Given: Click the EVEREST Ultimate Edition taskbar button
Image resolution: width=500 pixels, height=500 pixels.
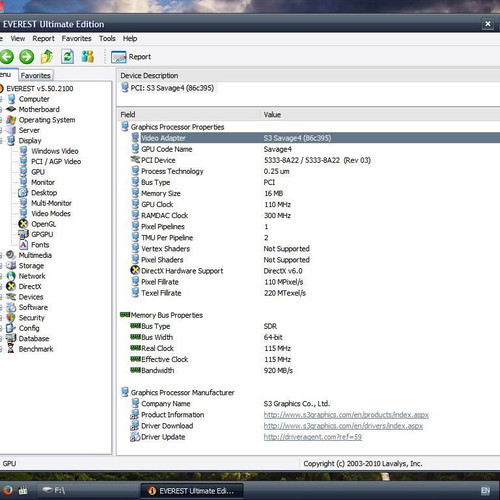Looking at the screenshot, I should [x=192, y=491].
